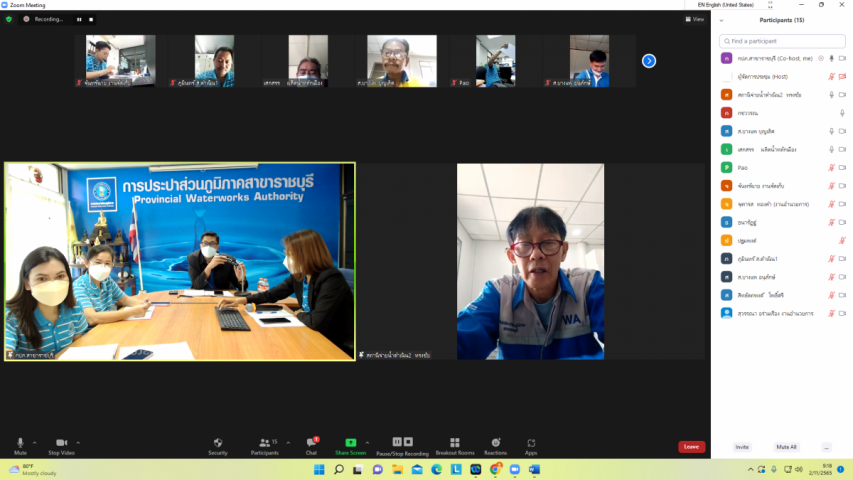Stop recording from the top indicator
853x480 pixels.
91,19
